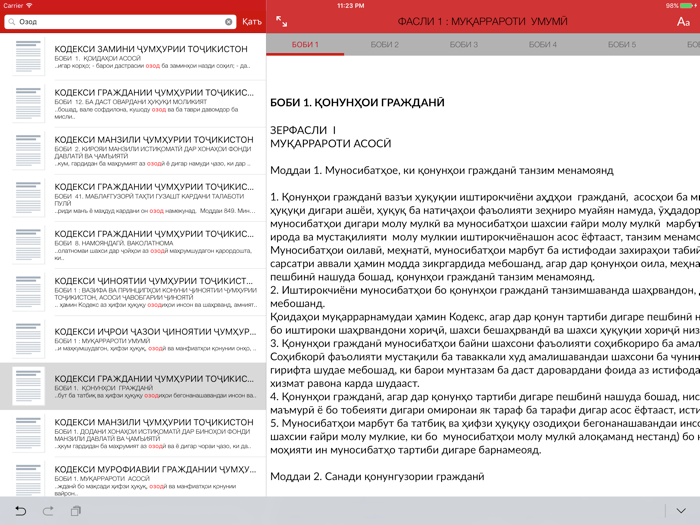Viewport: 700px width, 525px height.
Task: Tap the Қатъ cancel button
Action: tap(252, 21)
